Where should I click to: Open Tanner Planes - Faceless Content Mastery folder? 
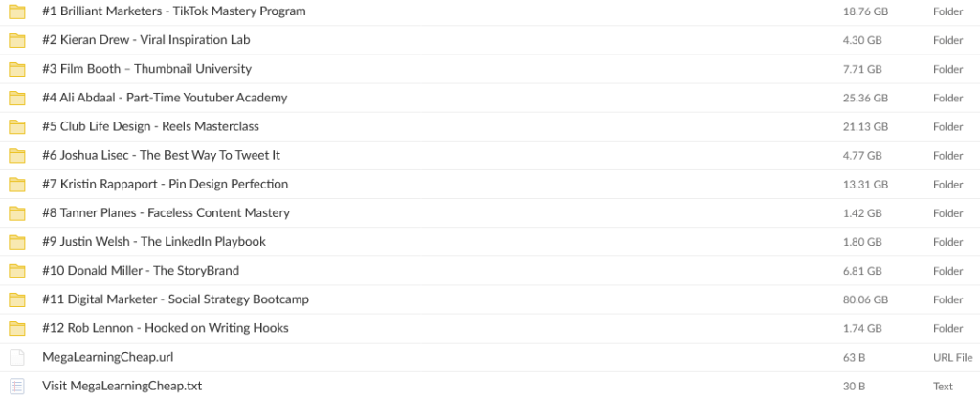pyautogui.click(x=166, y=213)
